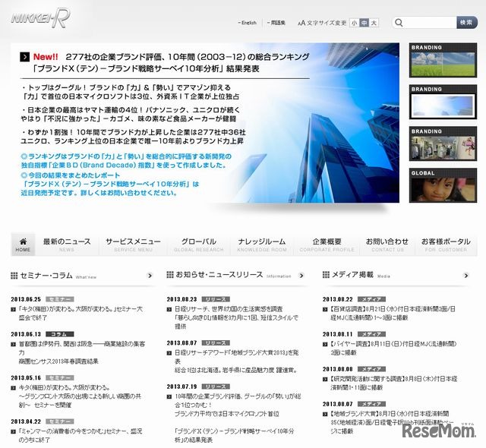Open the ブランドX結果発表 headline link
This screenshot has height=448, width=486.
click(x=171, y=62)
